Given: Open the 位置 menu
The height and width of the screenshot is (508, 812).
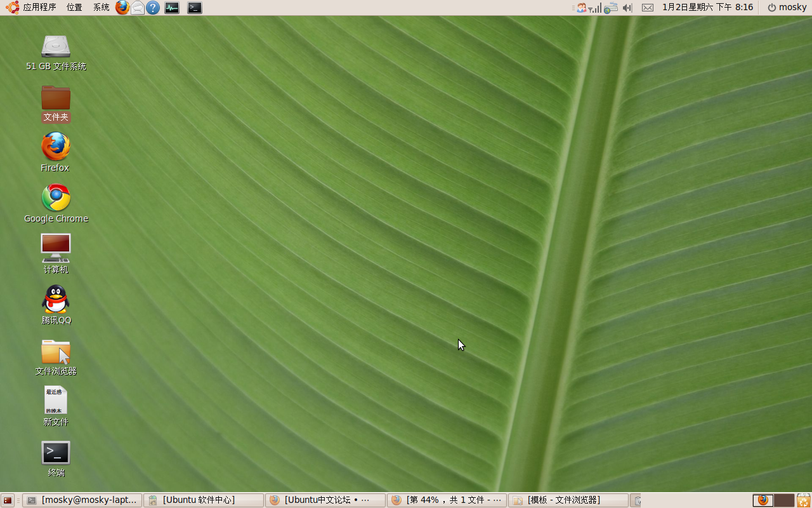Looking at the screenshot, I should click(x=74, y=8).
